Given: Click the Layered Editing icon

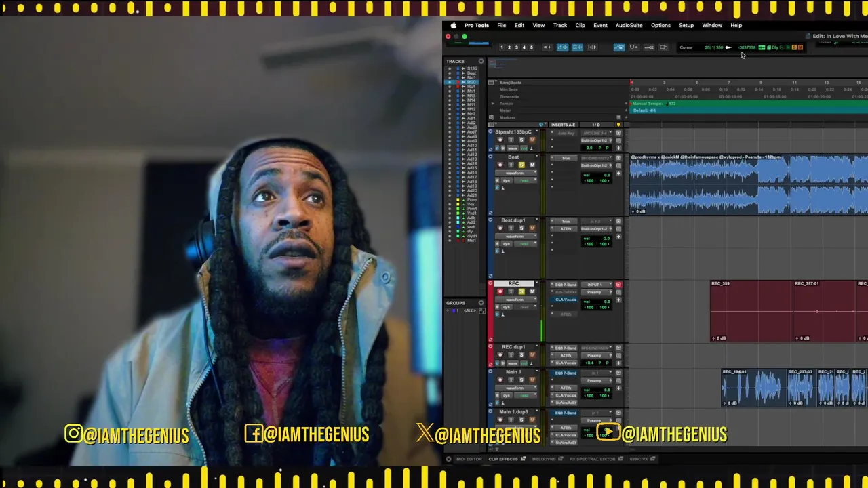Looking at the screenshot, I should [x=649, y=47].
